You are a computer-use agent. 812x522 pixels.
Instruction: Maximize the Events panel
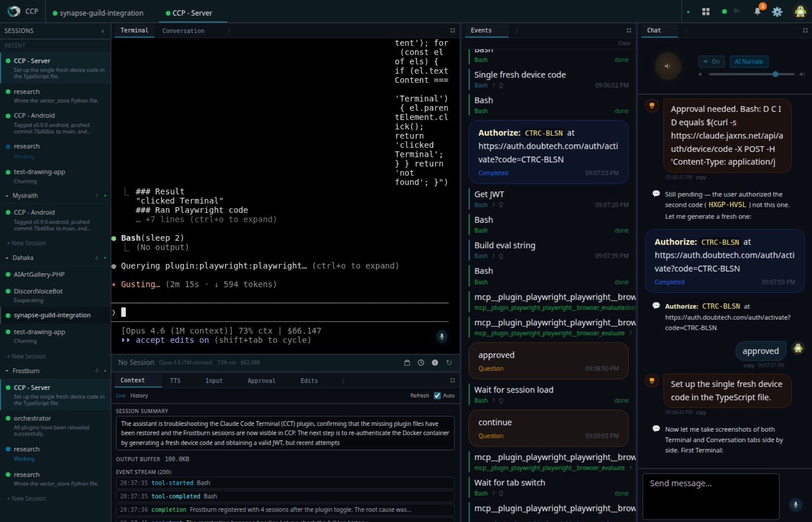pos(628,30)
